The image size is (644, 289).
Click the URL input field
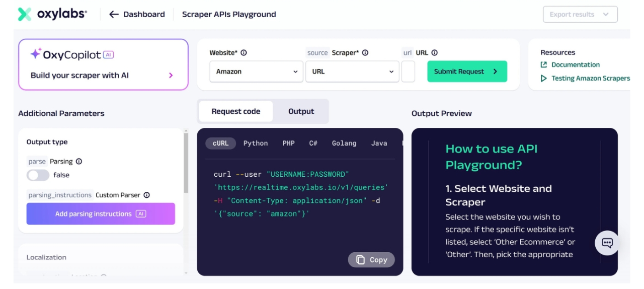point(408,71)
